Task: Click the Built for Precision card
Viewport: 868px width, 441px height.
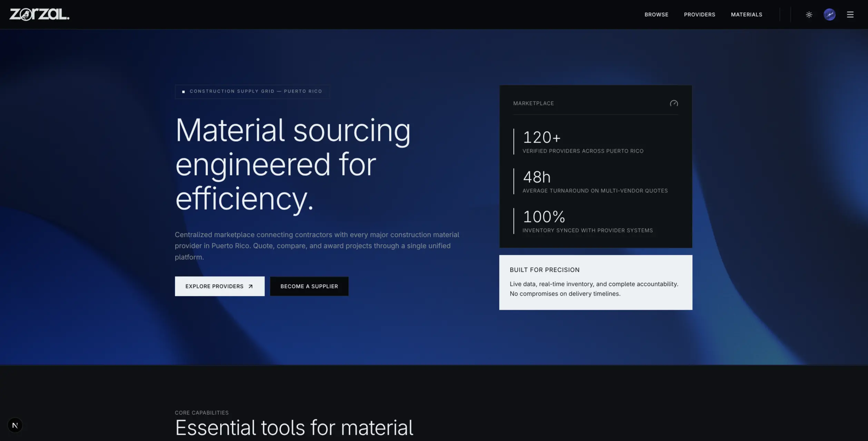Action: (595, 282)
